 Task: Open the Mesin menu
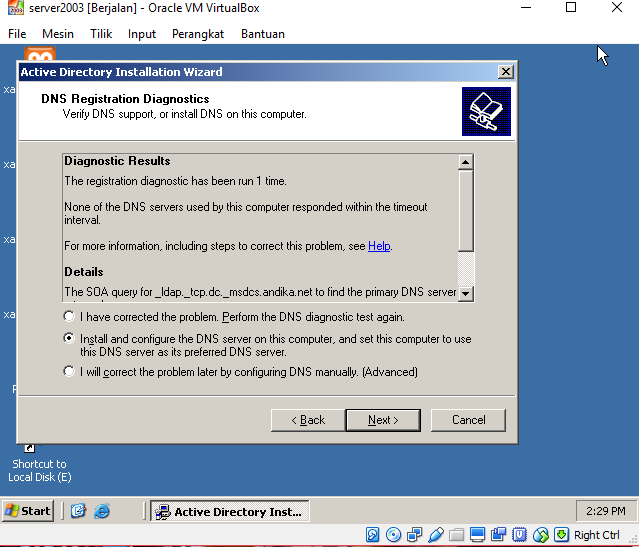click(58, 34)
